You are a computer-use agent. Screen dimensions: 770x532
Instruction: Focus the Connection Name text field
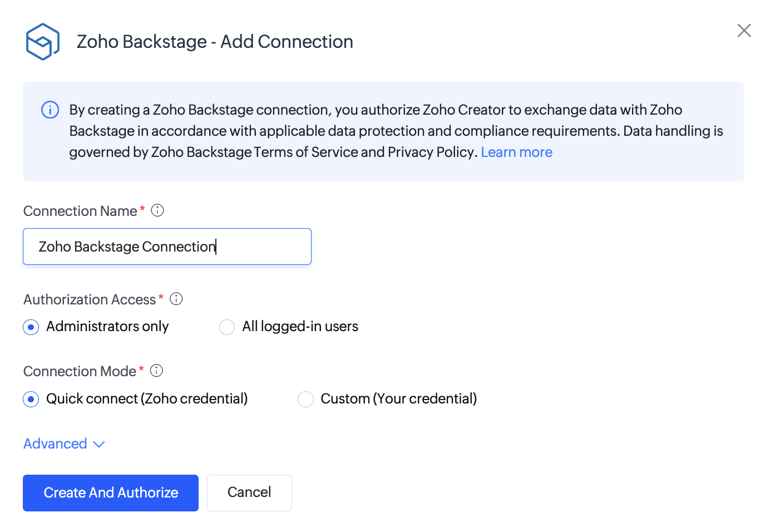167,247
